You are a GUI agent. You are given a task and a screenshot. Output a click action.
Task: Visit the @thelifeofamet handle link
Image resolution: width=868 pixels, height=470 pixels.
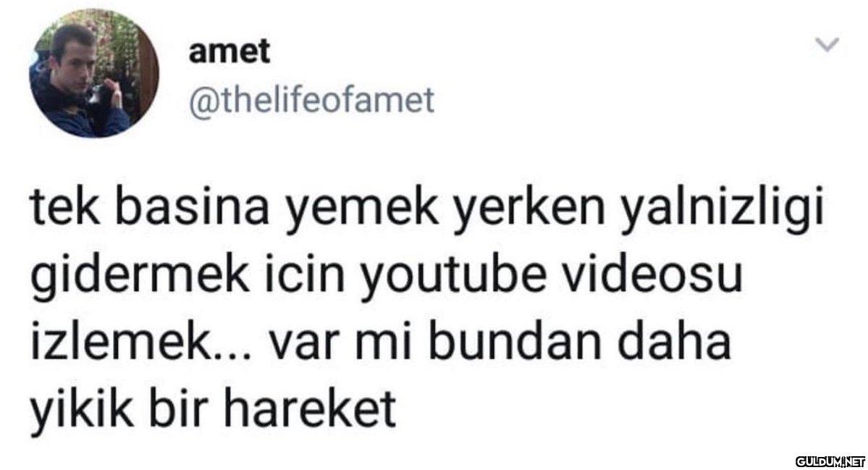click(312, 100)
